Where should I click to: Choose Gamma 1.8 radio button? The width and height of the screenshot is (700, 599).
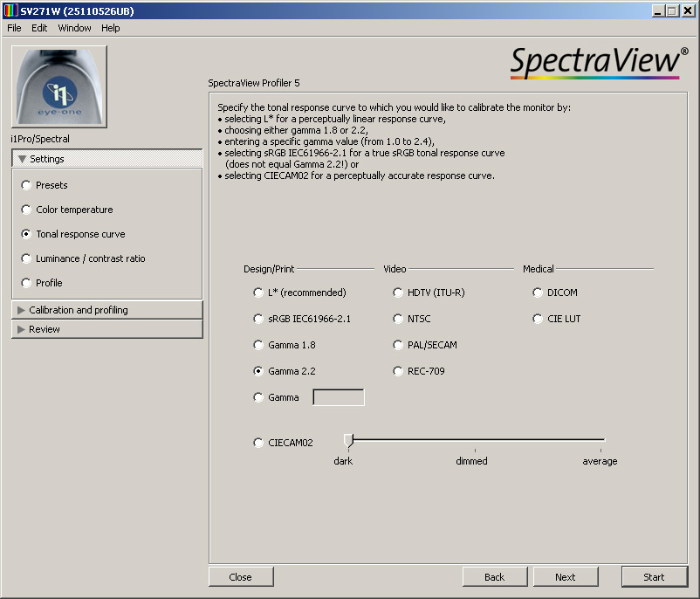(x=258, y=345)
